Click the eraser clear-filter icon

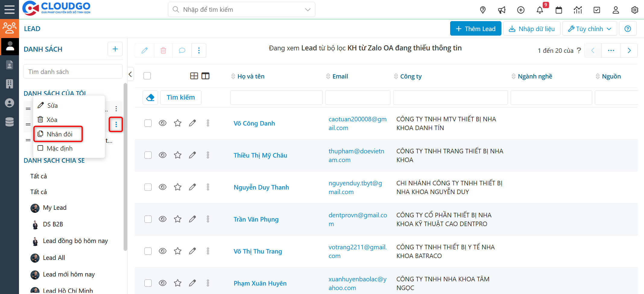[x=150, y=97]
